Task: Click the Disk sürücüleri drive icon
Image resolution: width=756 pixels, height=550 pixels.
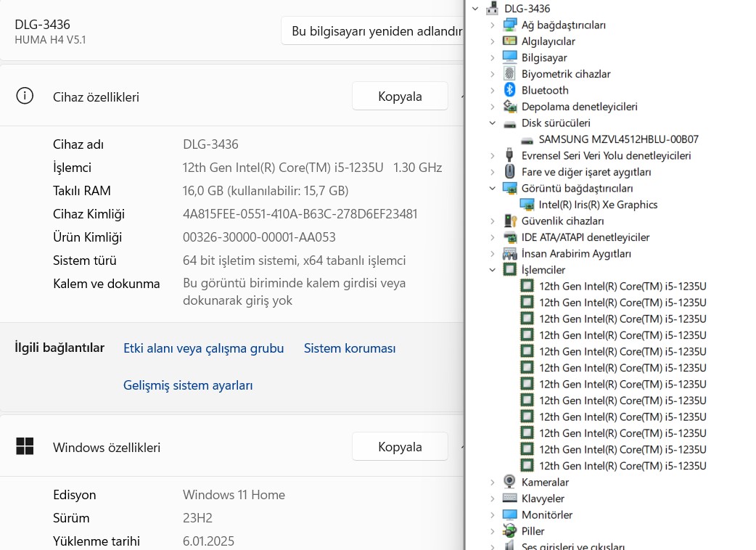Action: tap(509, 124)
